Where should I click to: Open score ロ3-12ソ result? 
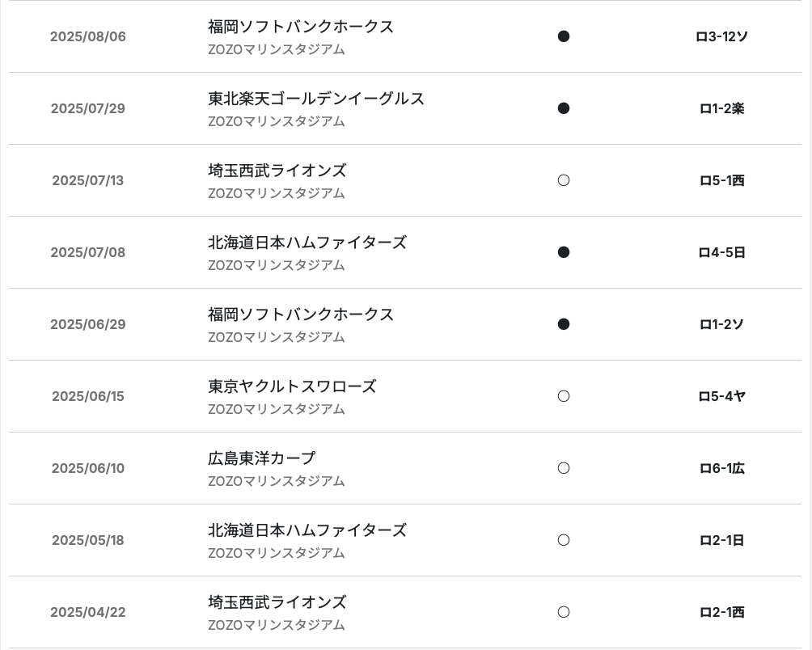[x=722, y=36]
